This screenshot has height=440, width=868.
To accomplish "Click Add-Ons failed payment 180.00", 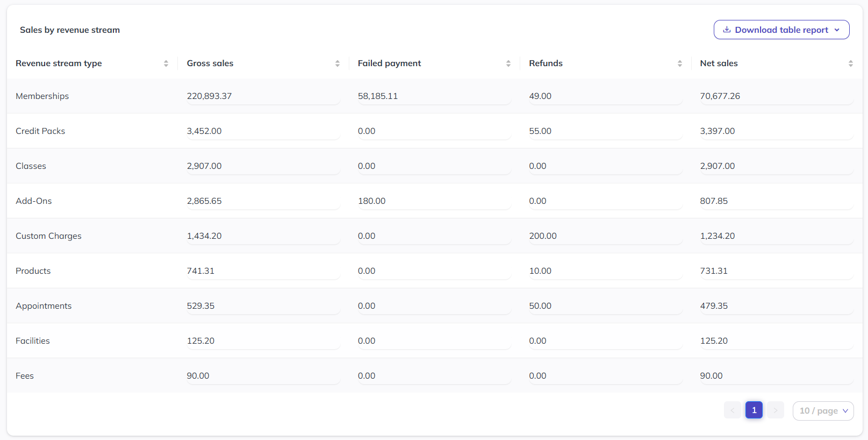I will click(372, 201).
